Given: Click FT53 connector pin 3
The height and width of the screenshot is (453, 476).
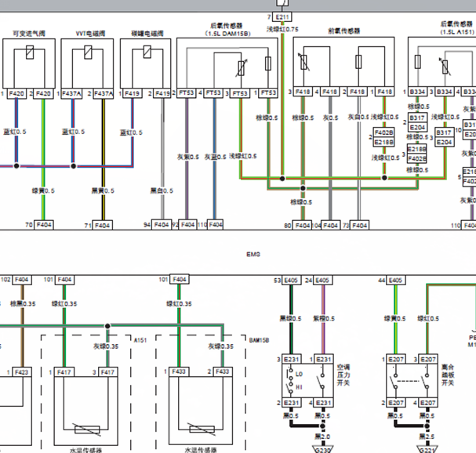Looking at the screenshot, I should (240, 93).
